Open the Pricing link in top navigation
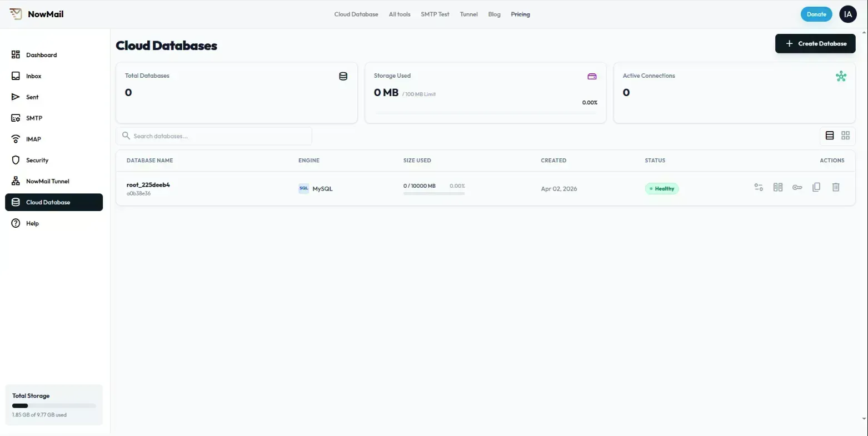The height and width of the screenshot is (436, 868). (x=520, y=14)
